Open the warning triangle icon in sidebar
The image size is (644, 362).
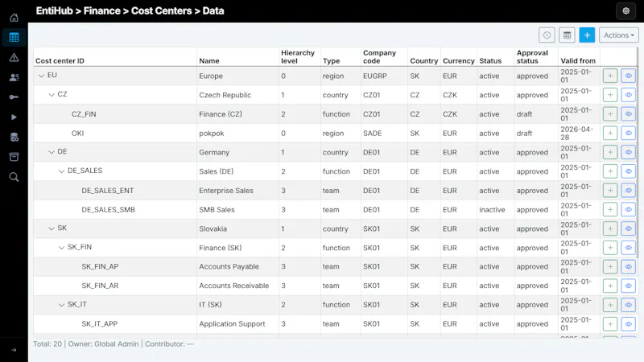click(x=14, y=57)
